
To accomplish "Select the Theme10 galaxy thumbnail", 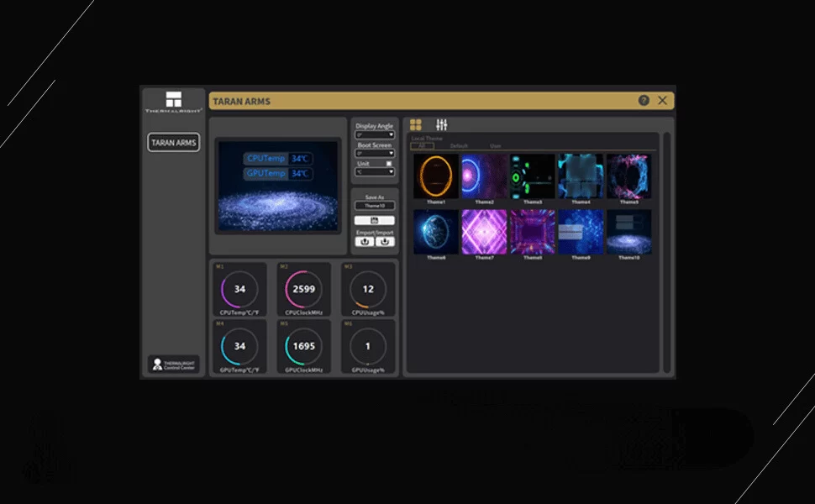I will tap(629, 232).
